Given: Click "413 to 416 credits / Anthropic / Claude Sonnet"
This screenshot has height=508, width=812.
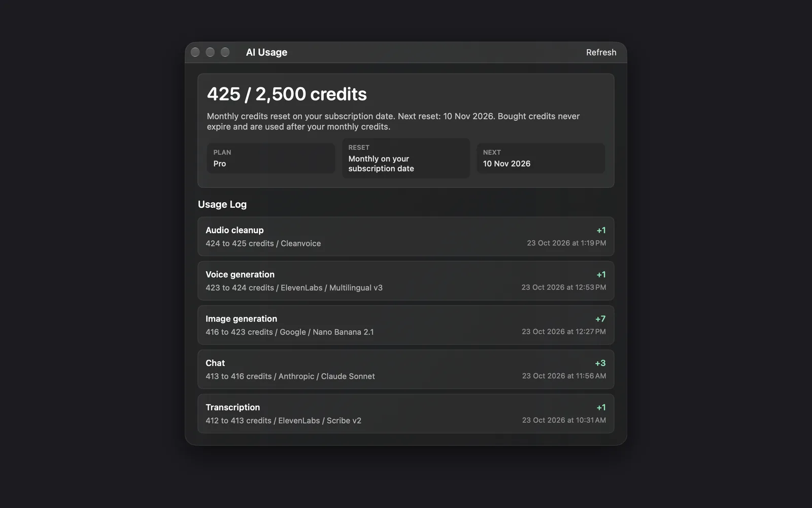Looking at the screenshot, I should pos(290,376).
